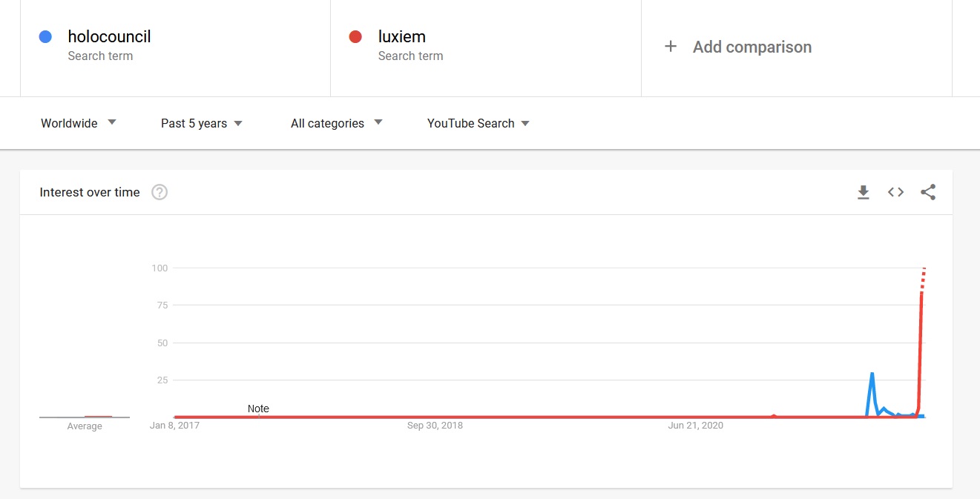Click the blue holocouncil spike on chart
Screen dimensions: 980x499
coord(872,374)
